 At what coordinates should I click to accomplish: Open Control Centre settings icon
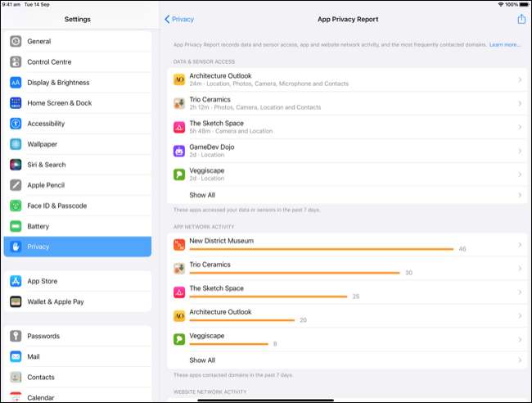click(16, 61)
